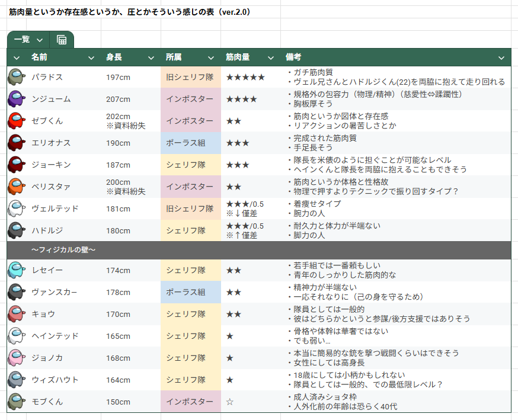This screenshot has height=420, width=518.
Task: Open the 所属 column filter dropdown
Action: pos(211,58)
